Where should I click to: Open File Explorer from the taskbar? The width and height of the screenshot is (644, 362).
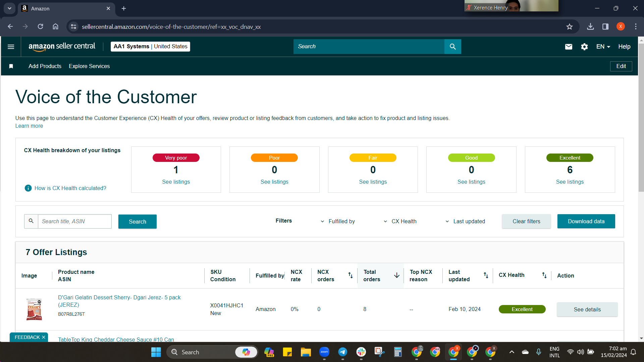click(x=306, y=352)
